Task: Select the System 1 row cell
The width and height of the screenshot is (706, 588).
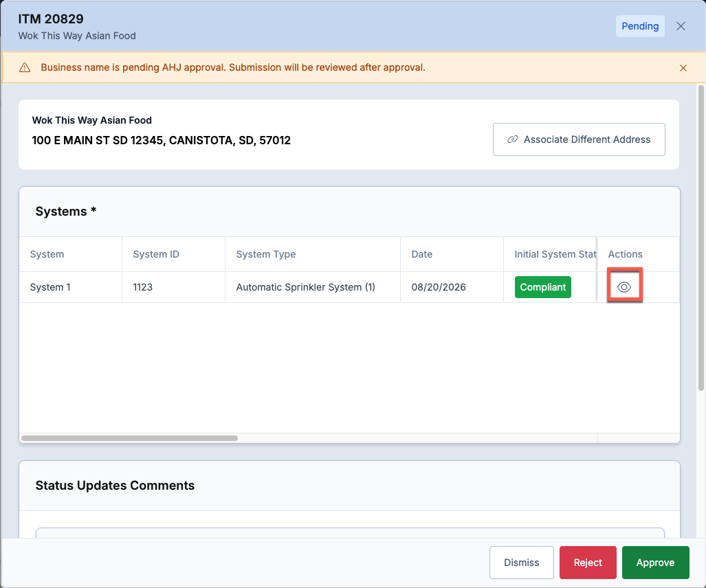Action: click(x=70, y=287)
